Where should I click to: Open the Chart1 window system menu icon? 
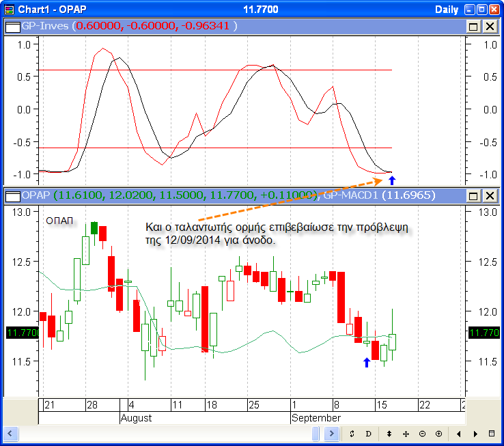8,9
